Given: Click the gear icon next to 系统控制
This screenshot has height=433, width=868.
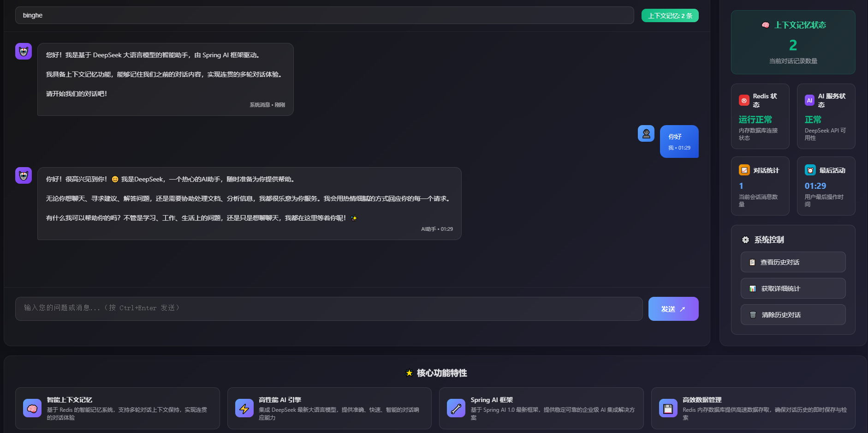Looking at the screenshot, I should [745, 240].
